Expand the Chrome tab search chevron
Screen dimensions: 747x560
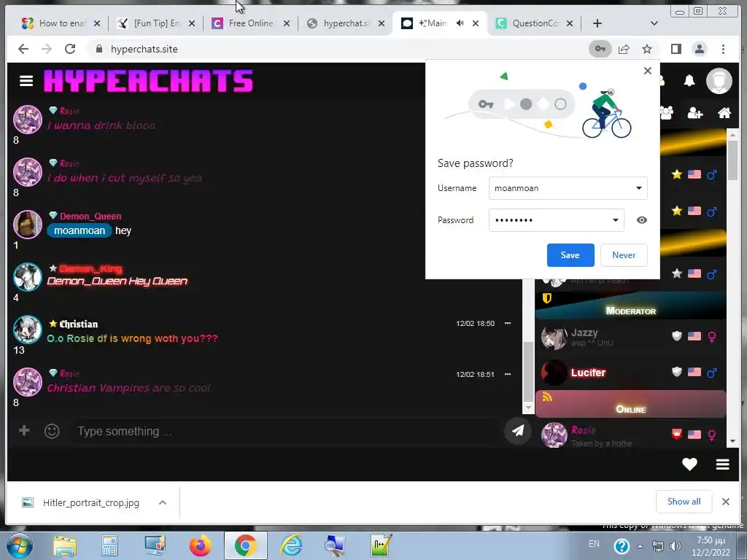[x=654, y=23]
